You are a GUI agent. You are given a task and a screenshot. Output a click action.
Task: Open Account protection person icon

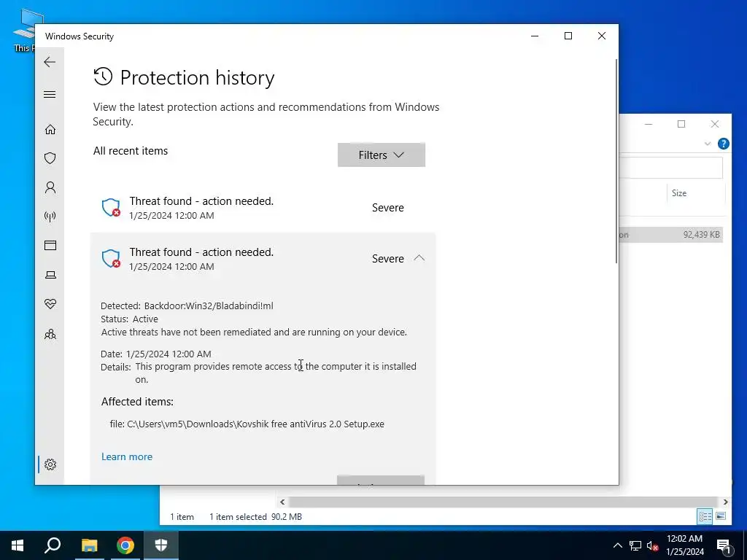tap(50, 187)
